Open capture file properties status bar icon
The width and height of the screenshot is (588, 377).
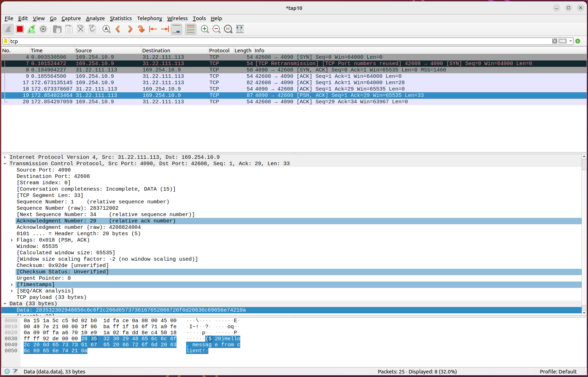(15, 371)
